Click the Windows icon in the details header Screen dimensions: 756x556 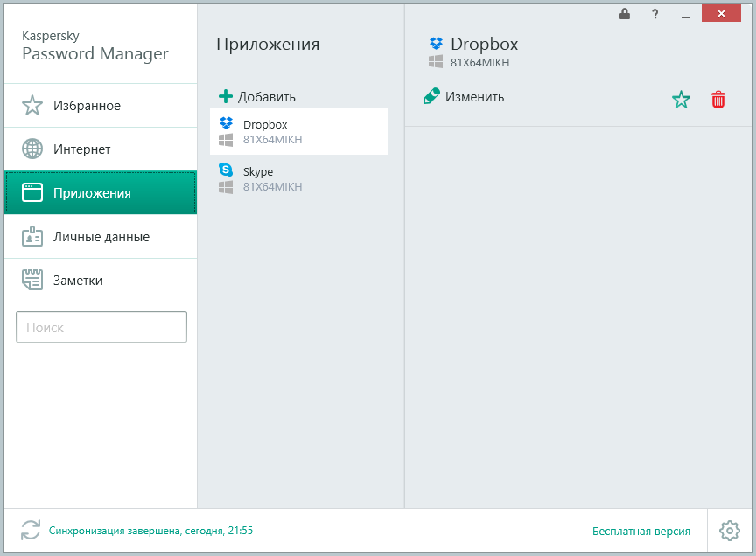coord(436,62)
